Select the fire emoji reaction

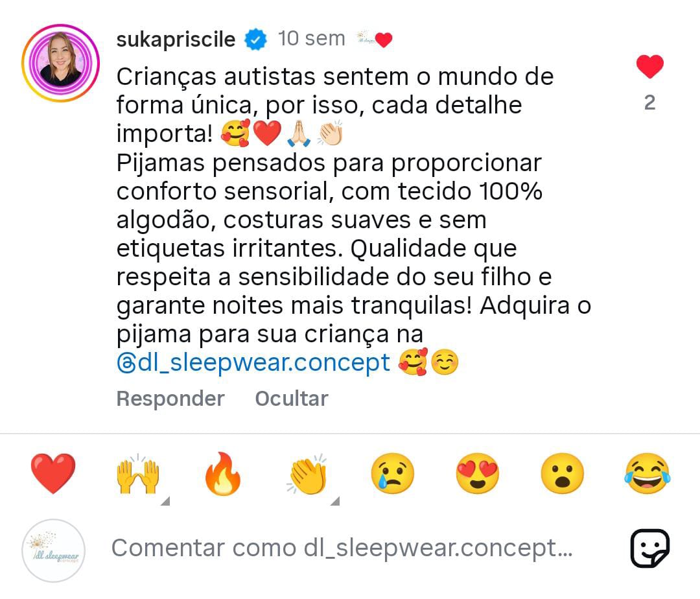(x=223, y=473)
